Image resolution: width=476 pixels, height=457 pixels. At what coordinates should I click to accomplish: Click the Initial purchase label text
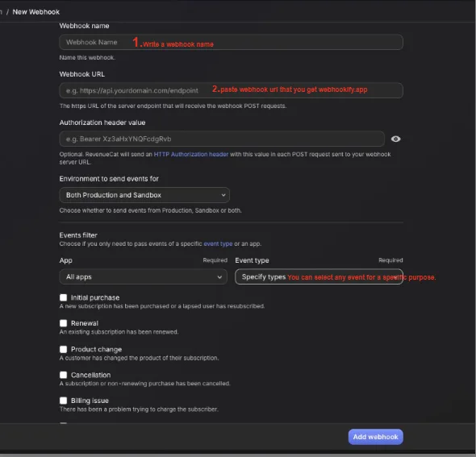pyautogui.click(x=95, y=297)
